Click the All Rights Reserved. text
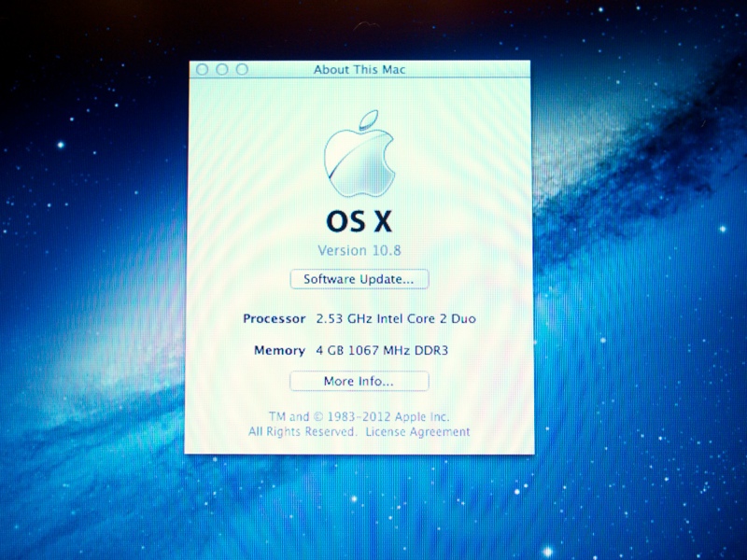747x560 pixels. click(x=302, y=431)
